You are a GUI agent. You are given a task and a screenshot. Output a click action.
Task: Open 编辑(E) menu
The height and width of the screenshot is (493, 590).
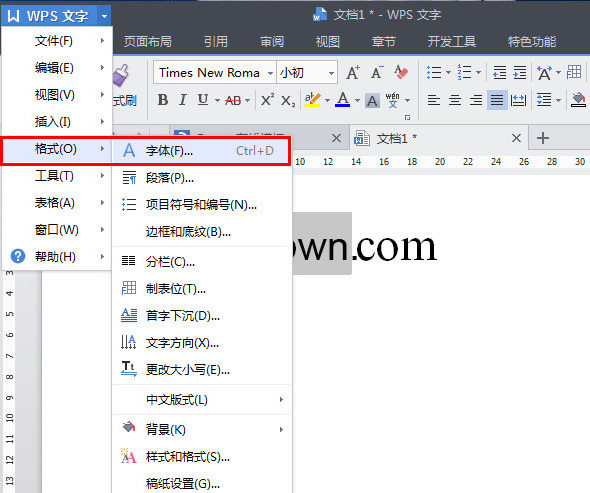tap(57, 68)
